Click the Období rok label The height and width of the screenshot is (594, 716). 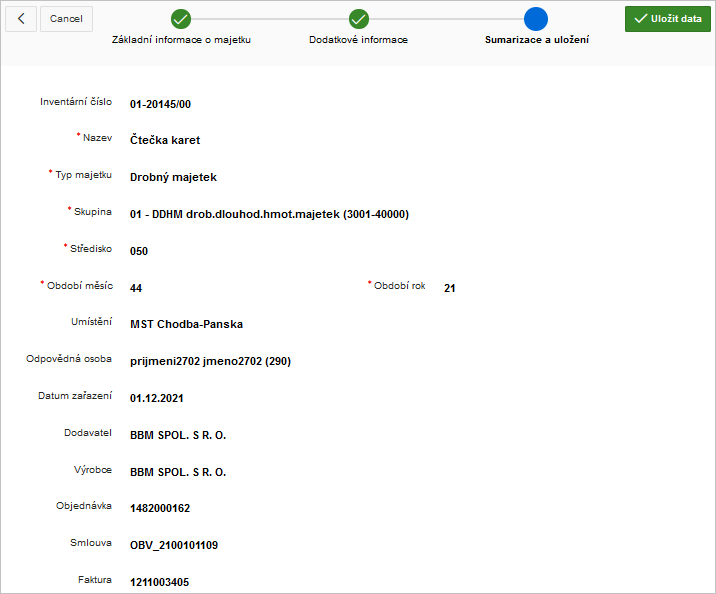coord(400,286)
